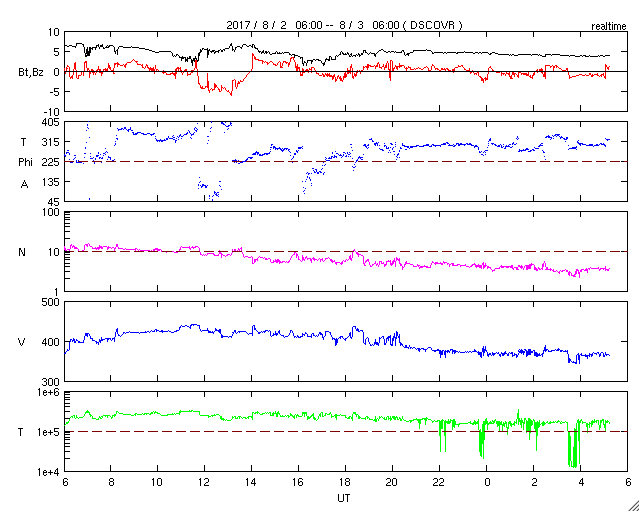Click the 'Phi' axis label
Image resolution: width=640 pixels, height=512 pixels.
coord(25,163)
